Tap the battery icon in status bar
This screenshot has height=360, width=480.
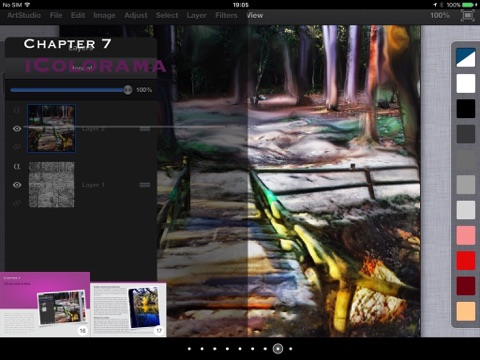click(x=469, y=5)
